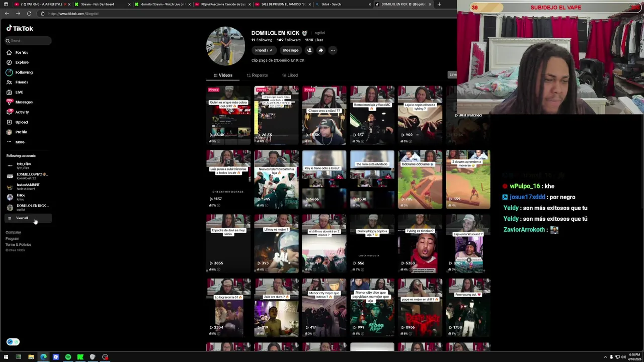Image resolution: width=644 pixels, height=362 pixels.
Task: Show hidden system tray icons
Action: [605, 357]
